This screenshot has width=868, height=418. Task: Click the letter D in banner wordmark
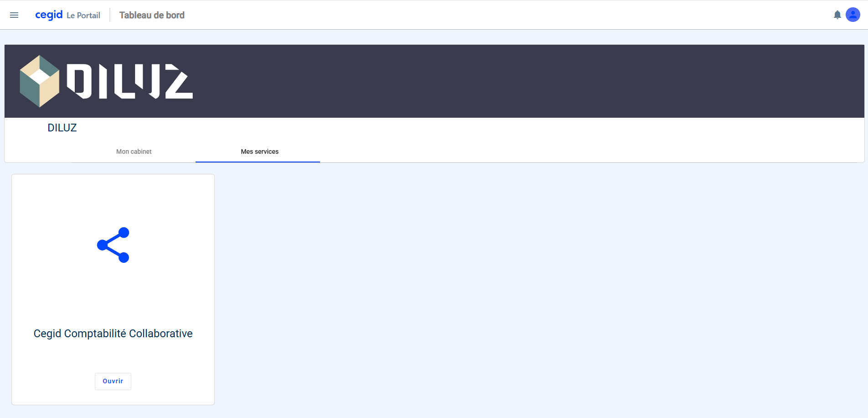pyautogui.click(x=79, y=81)
